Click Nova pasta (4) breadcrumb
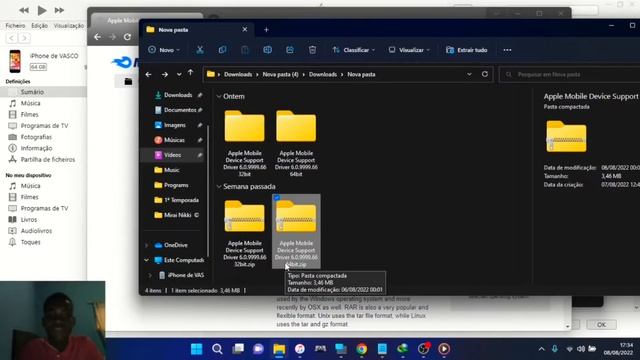Image resolution: width=640 pixels, height=360 pixels. [280, 74]
